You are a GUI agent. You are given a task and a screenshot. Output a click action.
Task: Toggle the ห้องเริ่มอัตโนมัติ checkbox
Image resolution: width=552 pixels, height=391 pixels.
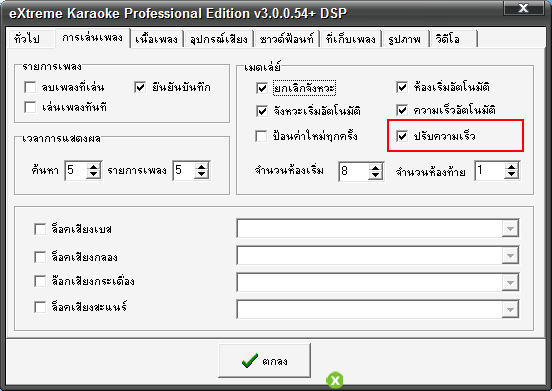pyautogui.click(x=402, y=87)
